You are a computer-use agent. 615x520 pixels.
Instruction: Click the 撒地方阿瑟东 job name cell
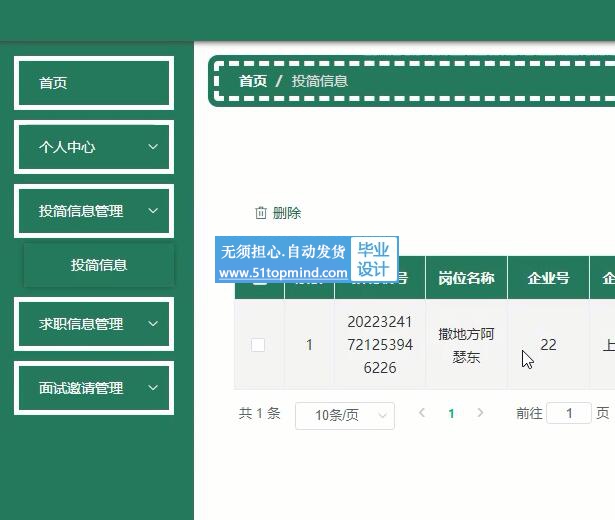click(x=466, y=345)
